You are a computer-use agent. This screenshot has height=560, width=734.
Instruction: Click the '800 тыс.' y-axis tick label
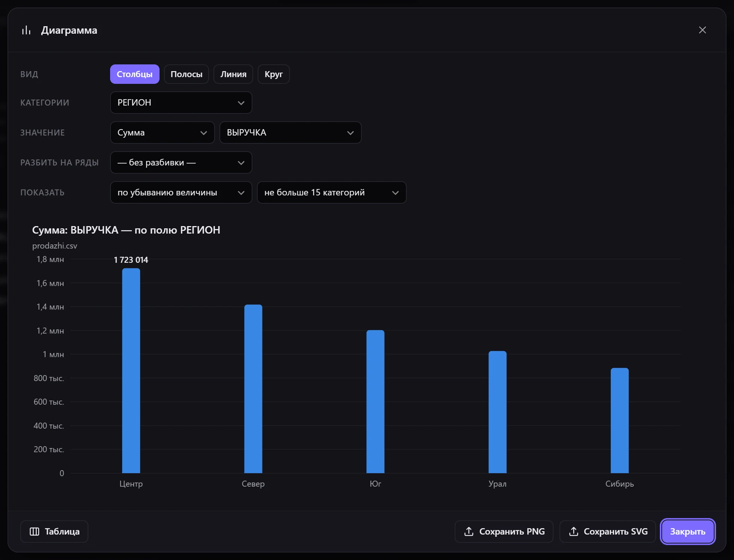coord(49,378)
